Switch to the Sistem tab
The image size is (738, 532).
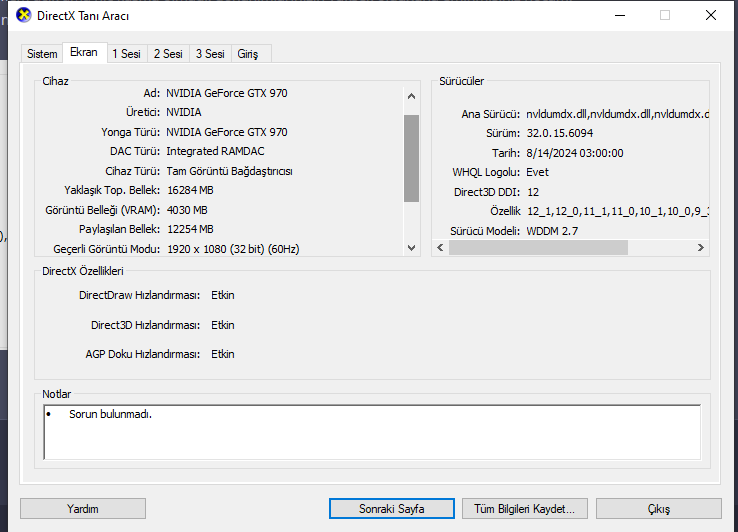42,54
